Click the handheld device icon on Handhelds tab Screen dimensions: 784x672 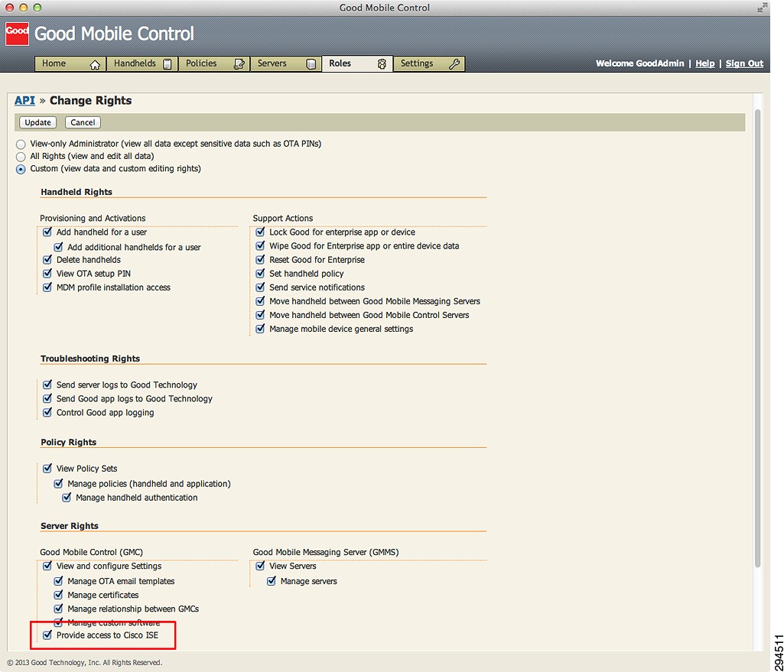pyautogui.click(x=168, y=64)
